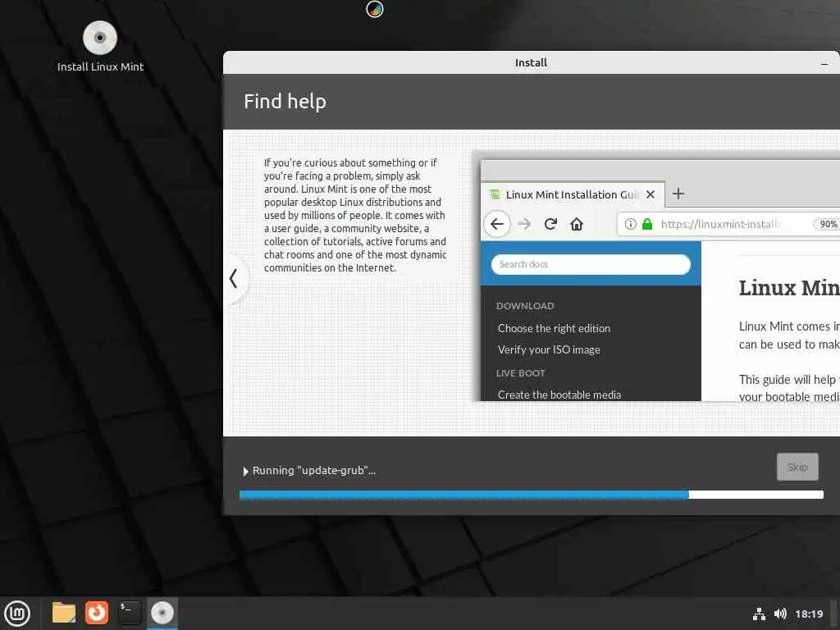Screen dimensions: 840x630
Task: Click the browser reload icon in slideshow
Action: coord(550,224)
